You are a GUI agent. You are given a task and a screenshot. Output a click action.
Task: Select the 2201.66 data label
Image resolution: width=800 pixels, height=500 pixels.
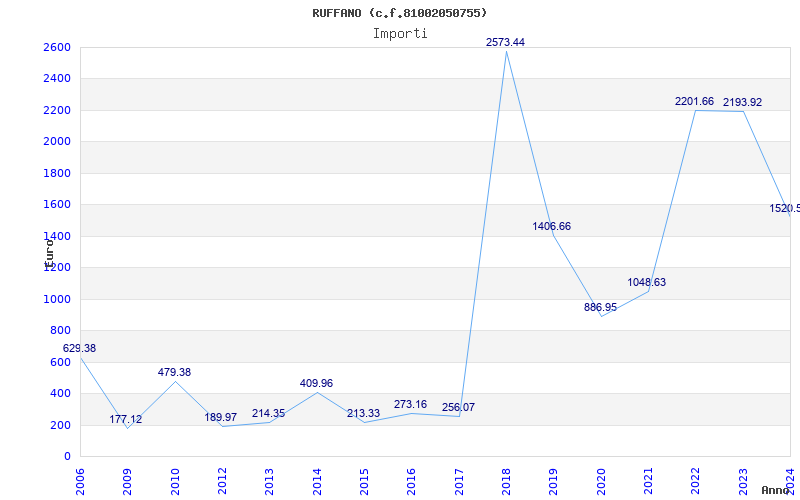click(x=694, y=102)
